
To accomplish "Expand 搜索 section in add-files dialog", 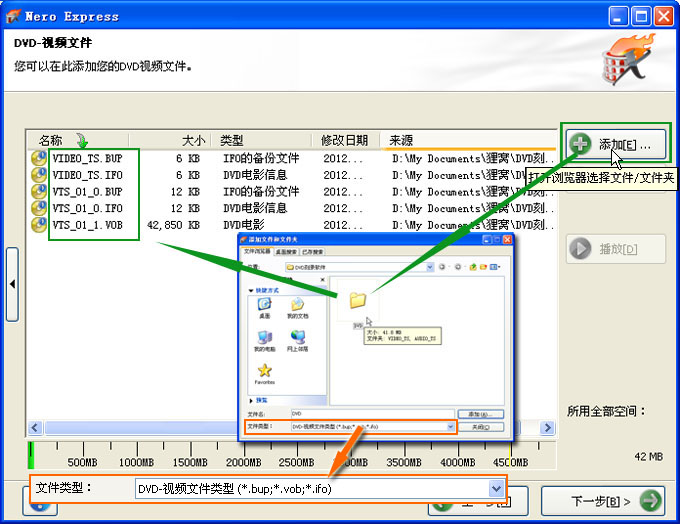I will tap(251, 400).
